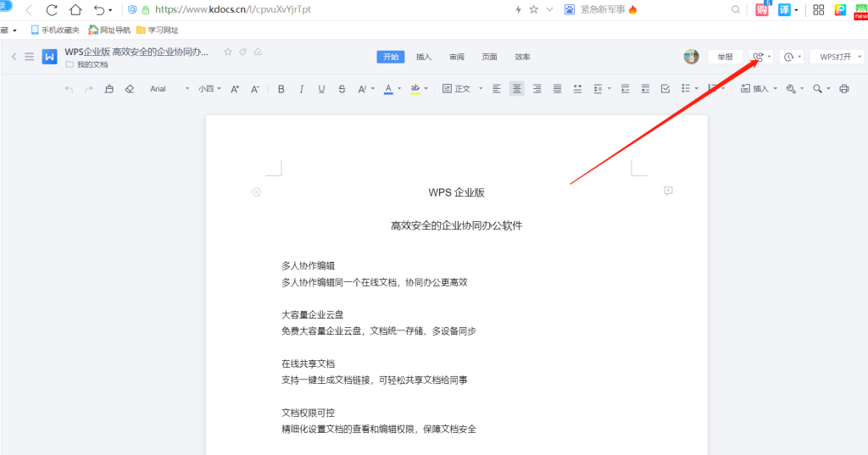868x455 pixels.
Task: Decrease font size with the A- icon
Action: 254,89
